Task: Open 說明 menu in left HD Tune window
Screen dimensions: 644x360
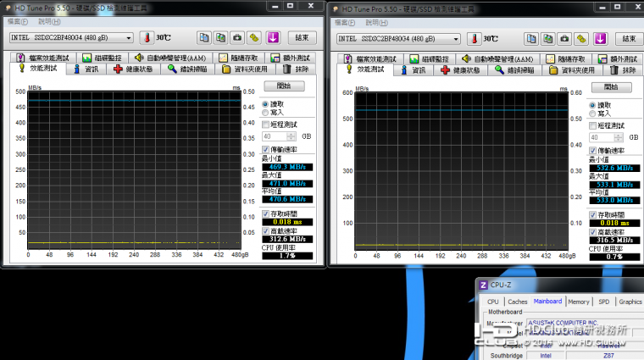Action: tap(49, 21)
